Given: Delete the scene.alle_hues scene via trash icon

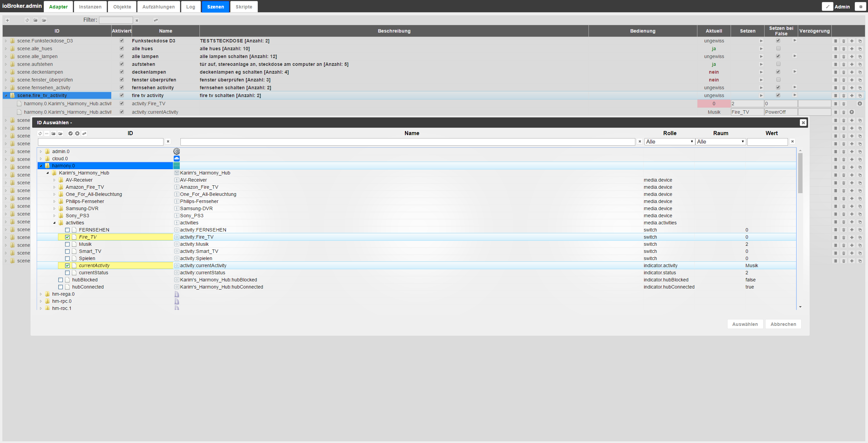Looking at the screenshot, I should 844,49.
